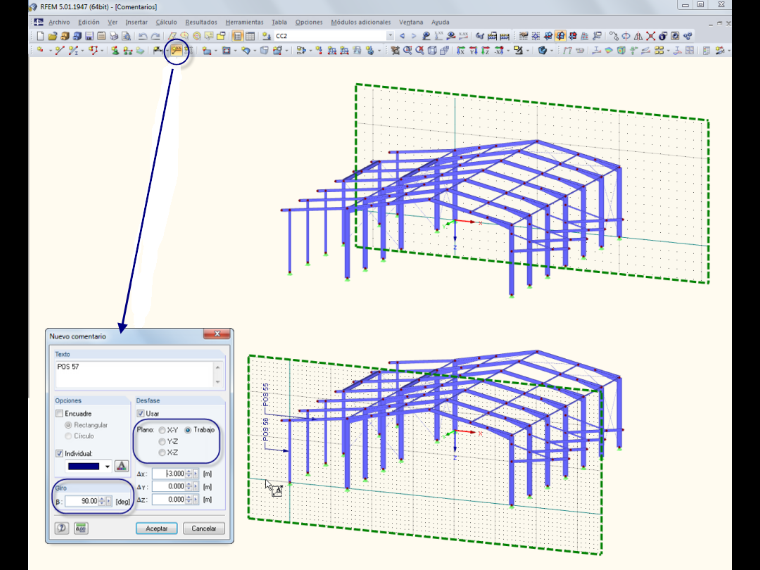Toggle the highlighted navigator panel icon
Screen dimensions: 760x570
(238, 36)
